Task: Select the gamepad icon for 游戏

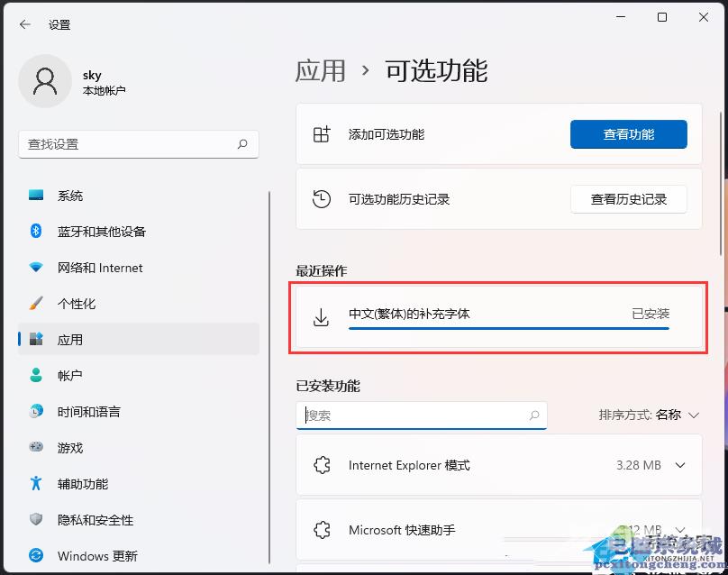Action: point(36,447)
